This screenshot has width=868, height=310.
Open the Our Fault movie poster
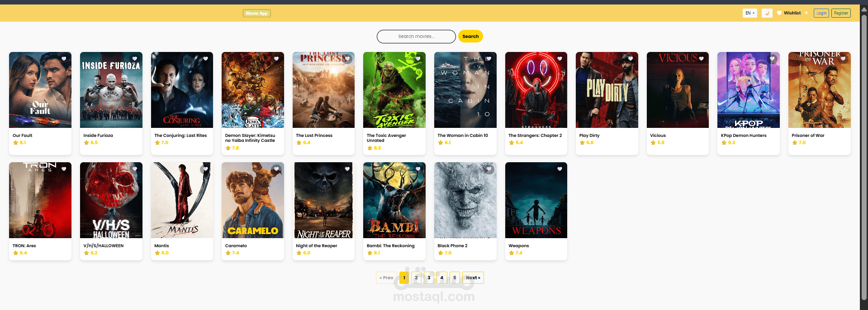pyautogui.click(x=40, y=90)
